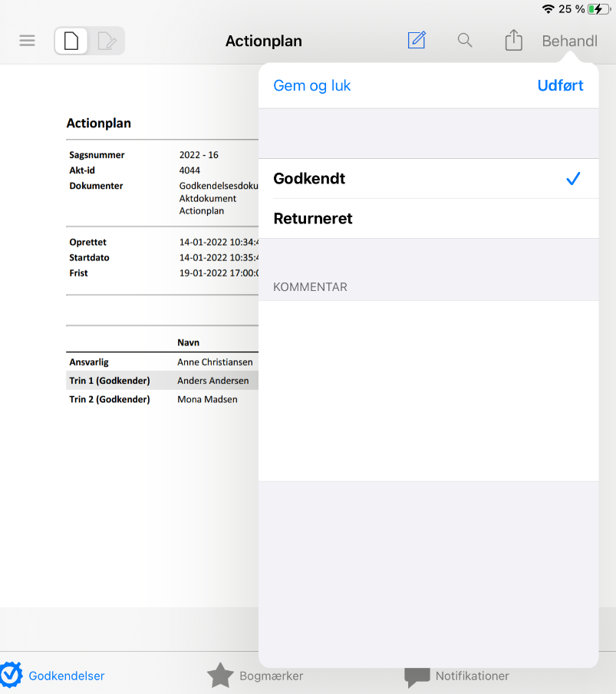Image resolution: width=616 pixels, height=694 pixels.
Task: Switch to annotated document view icon
Action: point(107,41)
